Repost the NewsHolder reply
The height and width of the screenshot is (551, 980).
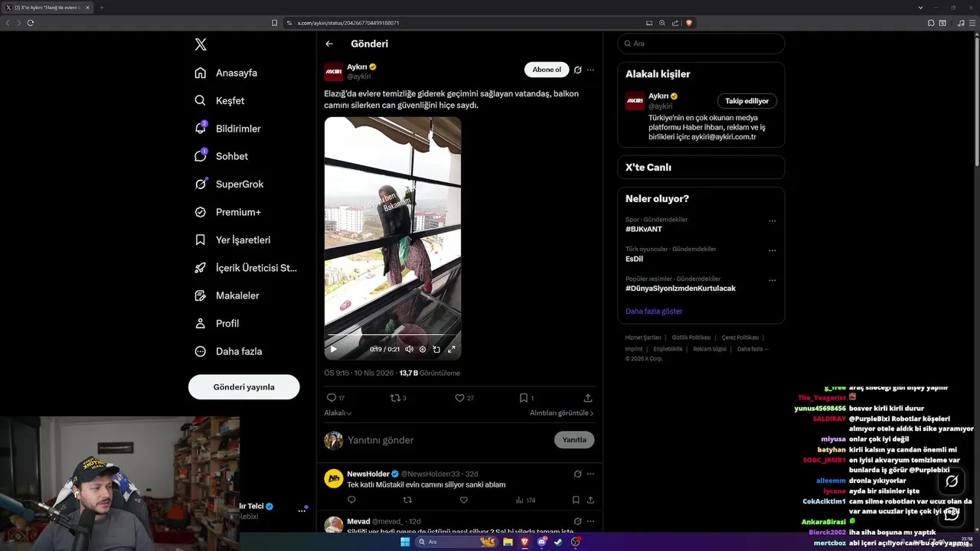click(x=407, y=500)
